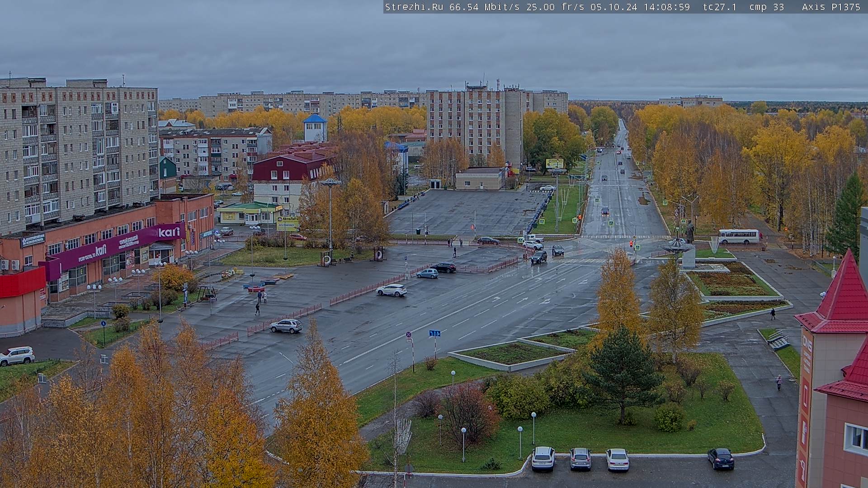Click the 25.00 fr/s frame rate value
Screen dimensions: 868x488
point(555,7)
